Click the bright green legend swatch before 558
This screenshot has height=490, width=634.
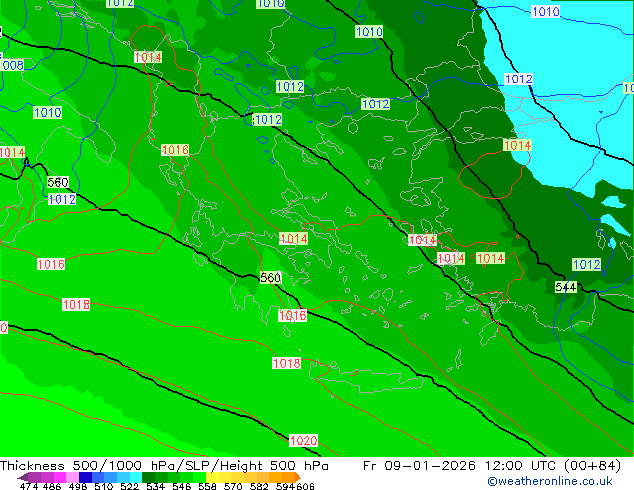199,477
